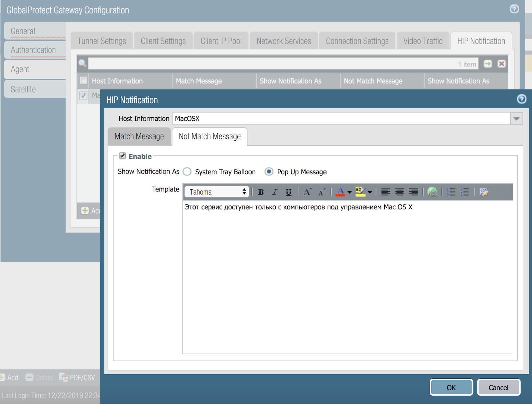Expand the Host Information dropdown
Viewport: 532px width, 404px height.
[x=516, y=119]
